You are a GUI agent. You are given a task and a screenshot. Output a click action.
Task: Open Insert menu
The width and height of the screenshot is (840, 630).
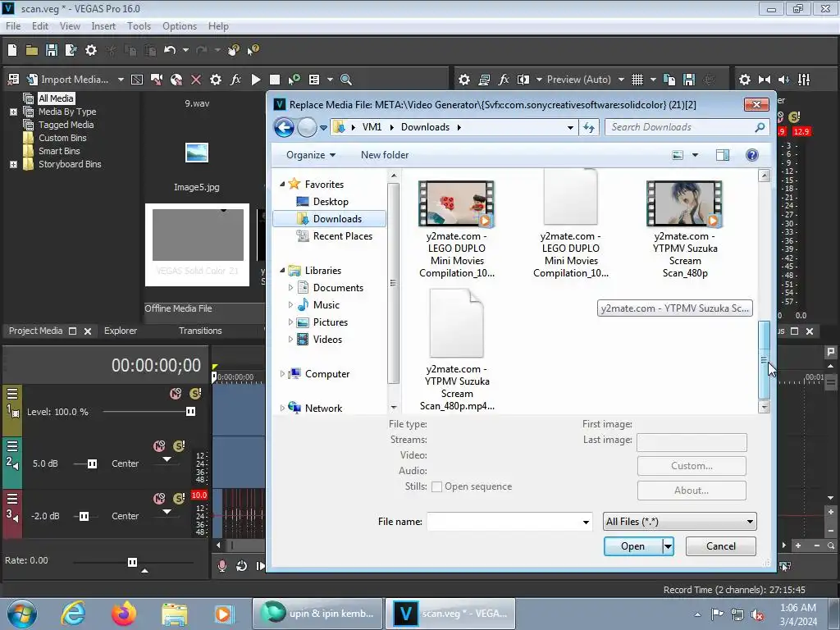(103, 26)
